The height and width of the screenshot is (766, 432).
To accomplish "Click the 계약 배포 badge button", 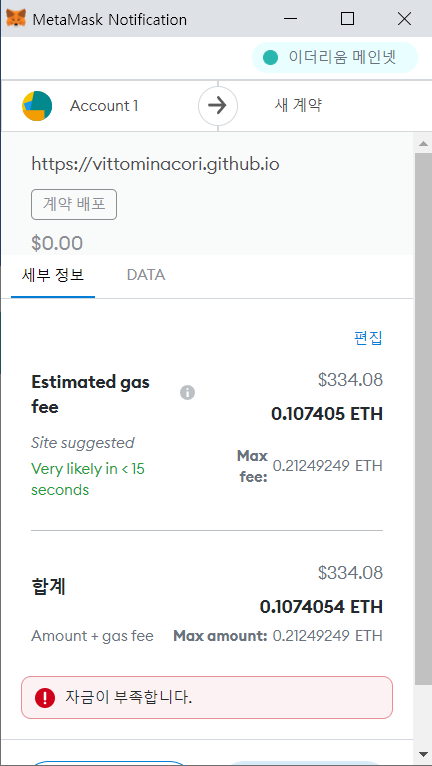I will 74,204.
